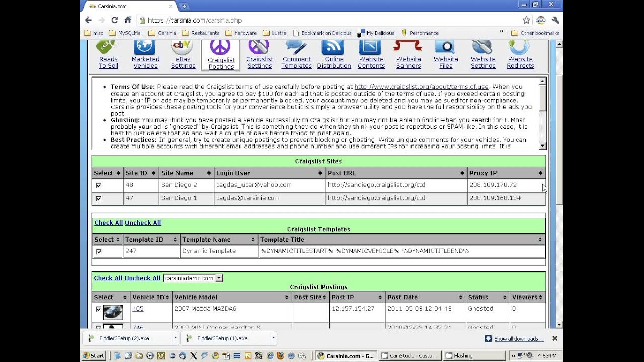Image resolution: width=644 pixels, height=362 pixels.
Task: Click the system tray clock 4:53 PM
Action: click(547, 356)
